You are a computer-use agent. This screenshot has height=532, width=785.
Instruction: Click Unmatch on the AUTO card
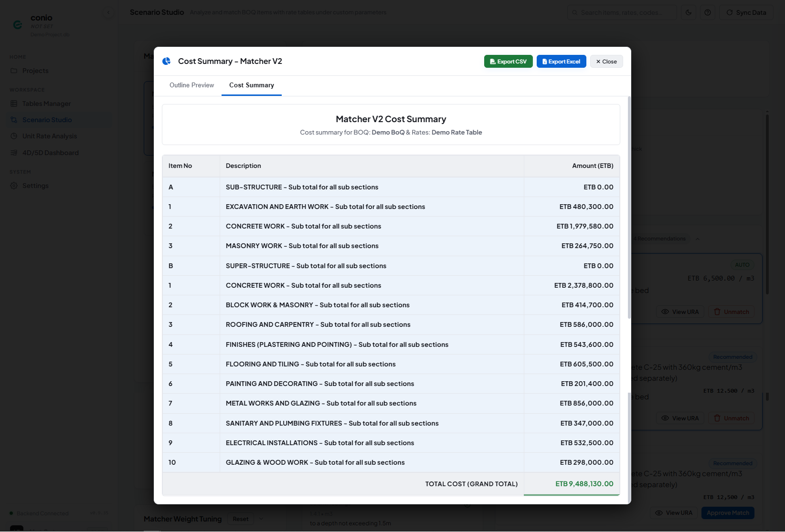[732, 312]
